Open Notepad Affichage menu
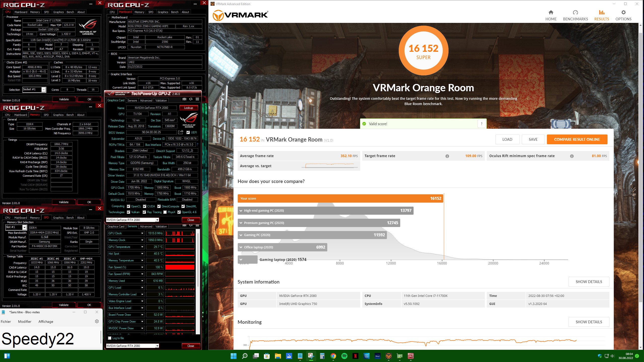The image size is (644, 362). pos(46,322)
